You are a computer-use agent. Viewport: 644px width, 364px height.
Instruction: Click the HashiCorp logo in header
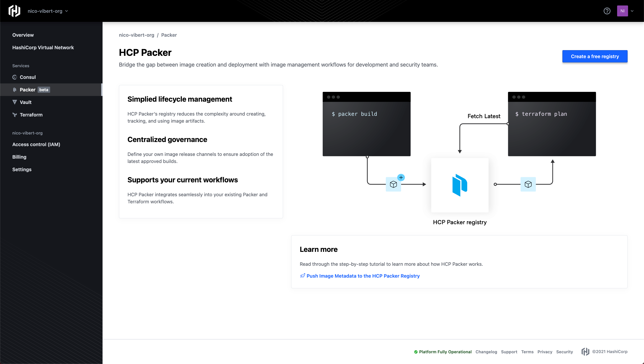tap(14, 11)
